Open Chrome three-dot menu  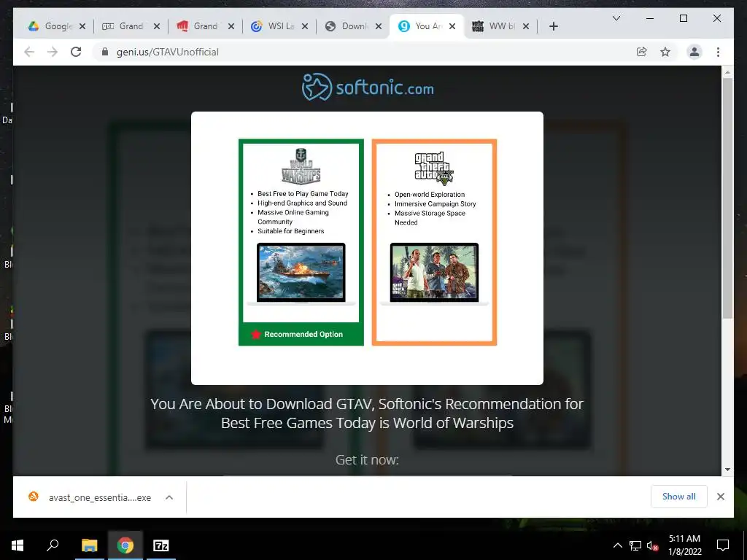718,52
